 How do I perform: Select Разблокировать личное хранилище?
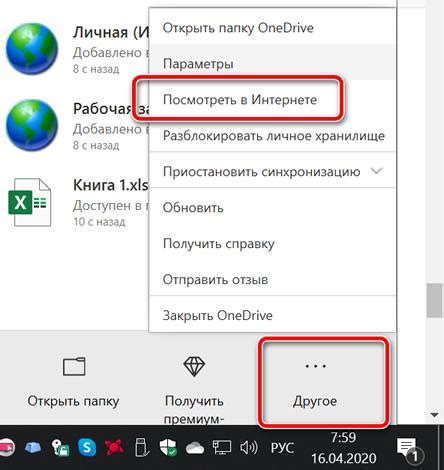tap(272, 136)
